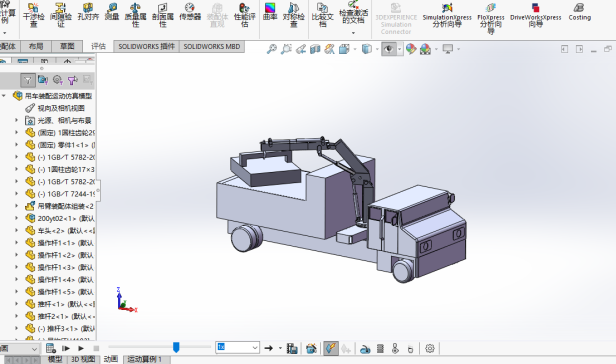This screenshot has width=616, height=364.
Task: Open the Hide/Show Items dropdown arrow
Action: pos(400,49)
